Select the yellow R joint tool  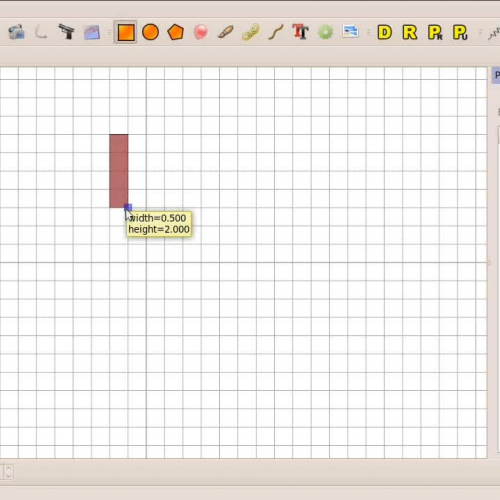pyautogui.click(x=410, y=32)
